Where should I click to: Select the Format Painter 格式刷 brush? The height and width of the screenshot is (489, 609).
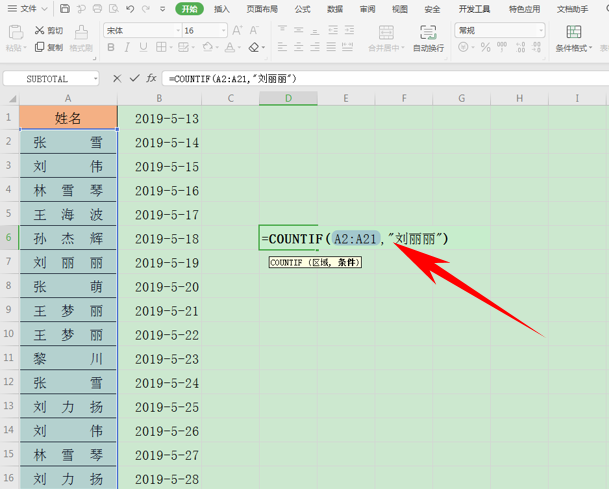(x=81, y=38)
